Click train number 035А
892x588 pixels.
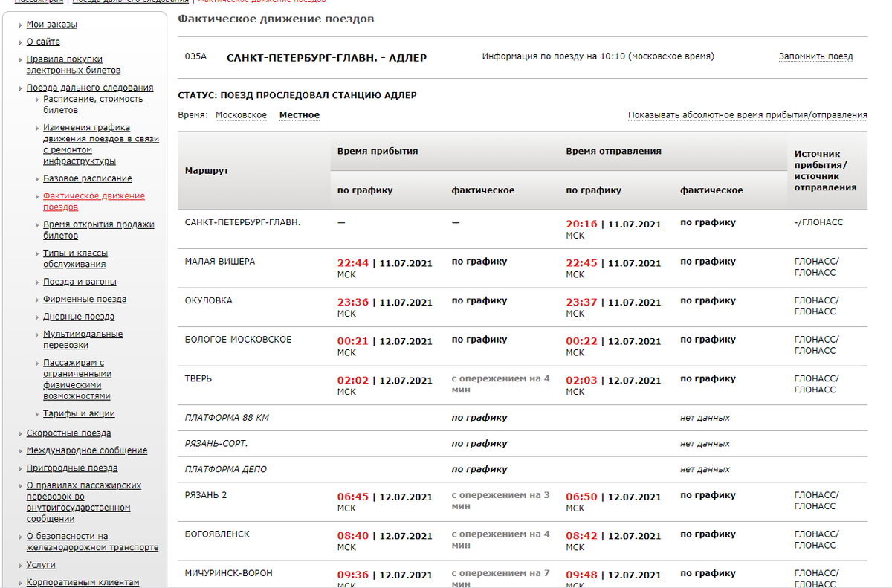point(196,56)
